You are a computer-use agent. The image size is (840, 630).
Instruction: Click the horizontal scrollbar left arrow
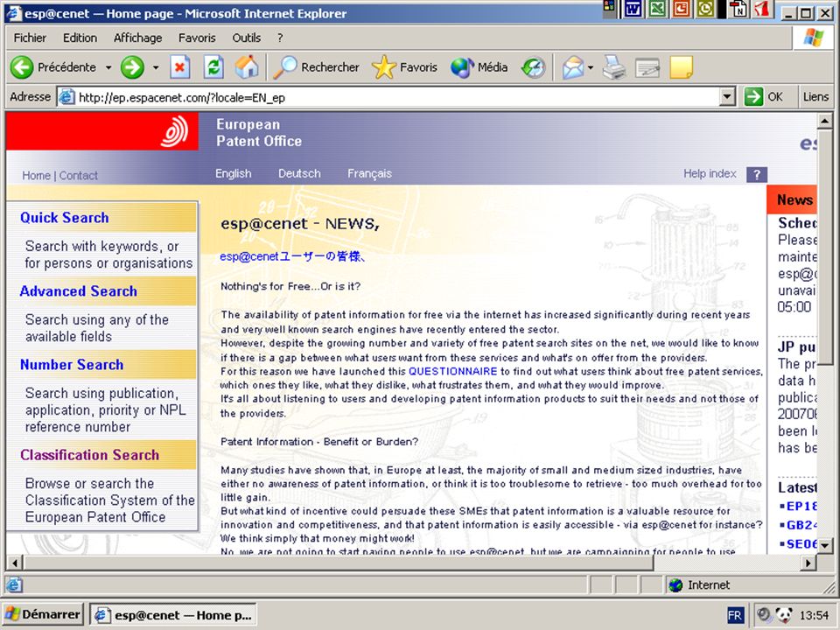click(x=15, y=563)
